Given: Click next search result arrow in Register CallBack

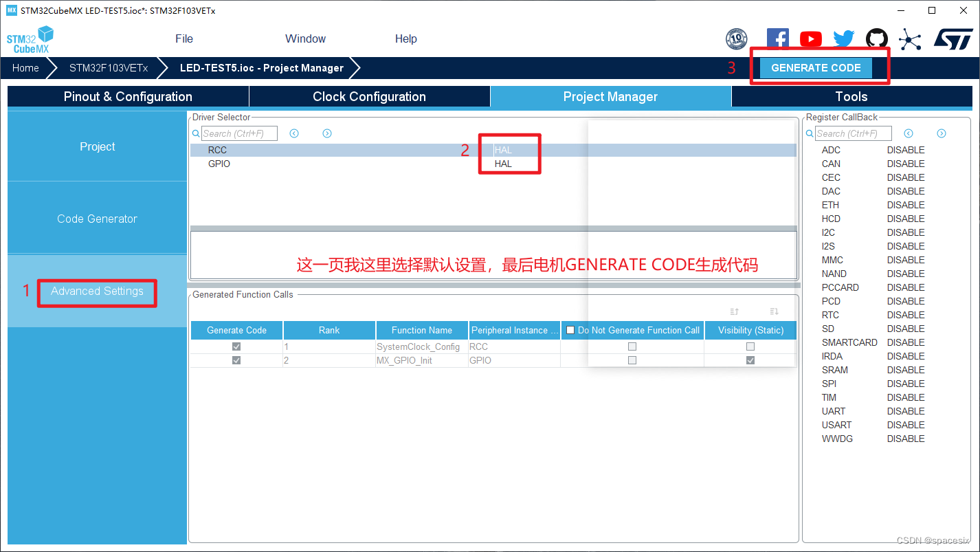Looking at the screenshot, I should [942, 133].
